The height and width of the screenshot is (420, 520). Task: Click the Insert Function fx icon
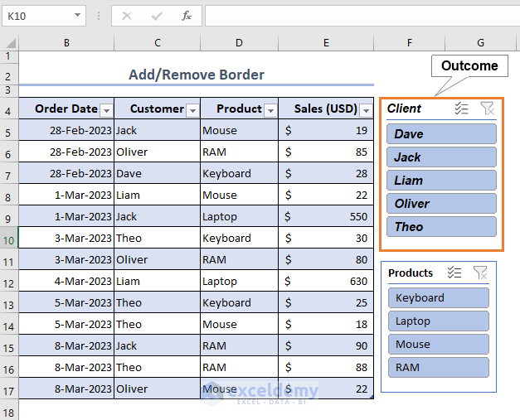[x=187, y=16]
